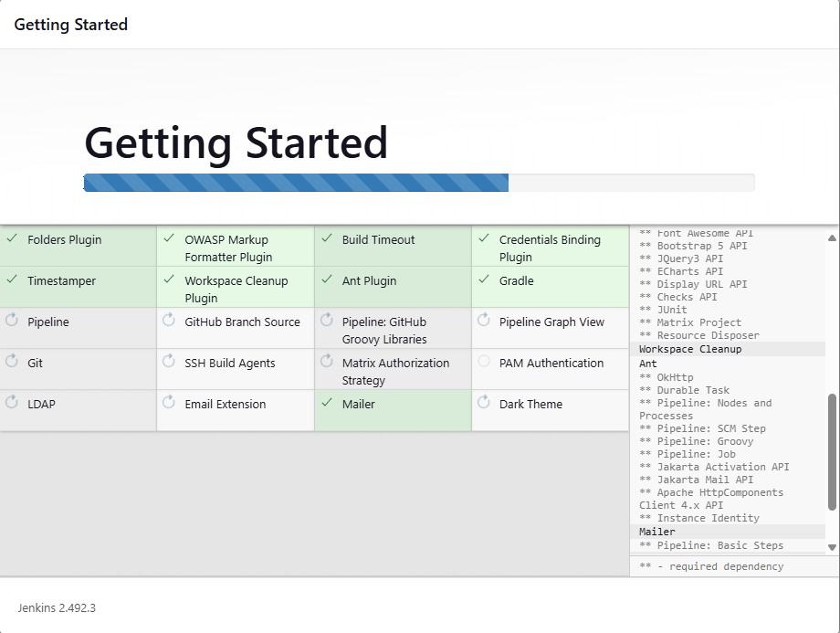The image size is (840, 633).
Task: Click the Ant Plugin label
Action: click(369, 281)
